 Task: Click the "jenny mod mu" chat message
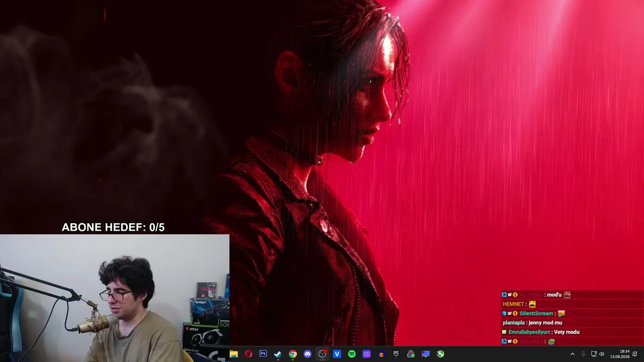[x=545, y=323]
